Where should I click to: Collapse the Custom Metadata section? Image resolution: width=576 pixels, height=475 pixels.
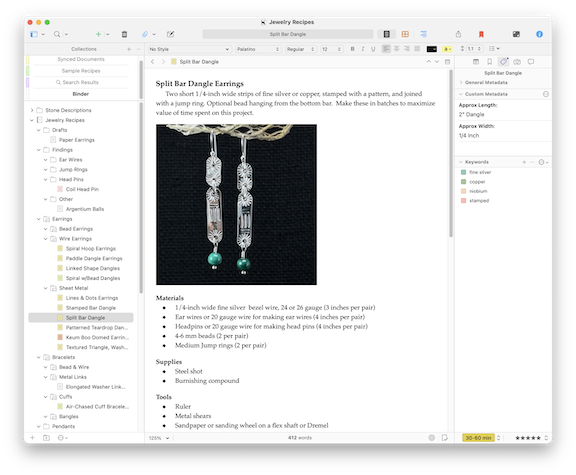click(461, 94)
